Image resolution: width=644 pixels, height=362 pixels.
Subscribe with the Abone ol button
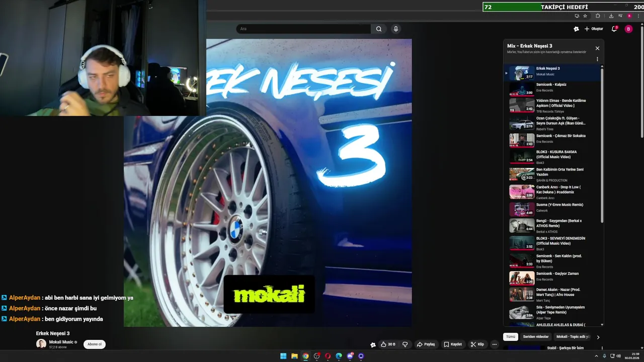tap(95, 344)
